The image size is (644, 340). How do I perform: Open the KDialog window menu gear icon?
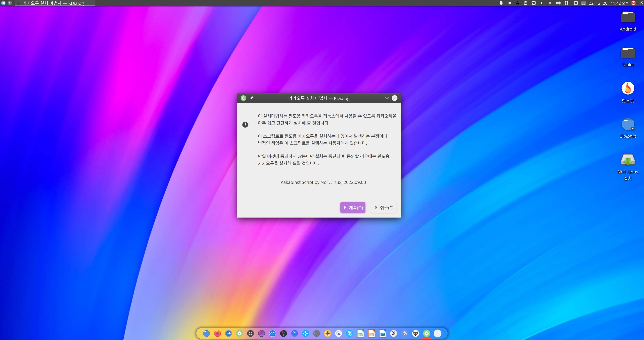(x=243, y=98)
